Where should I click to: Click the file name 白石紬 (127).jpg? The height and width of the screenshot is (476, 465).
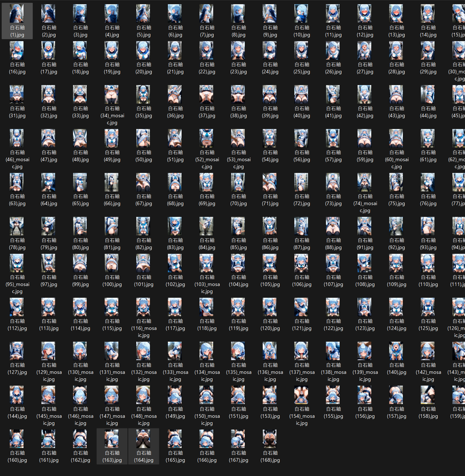pyautogui.click(x=17, y=369)
